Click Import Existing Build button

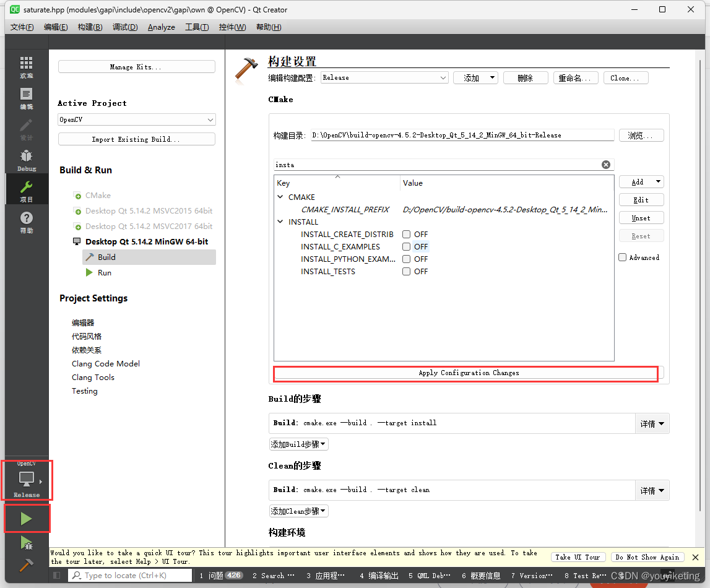137,139
